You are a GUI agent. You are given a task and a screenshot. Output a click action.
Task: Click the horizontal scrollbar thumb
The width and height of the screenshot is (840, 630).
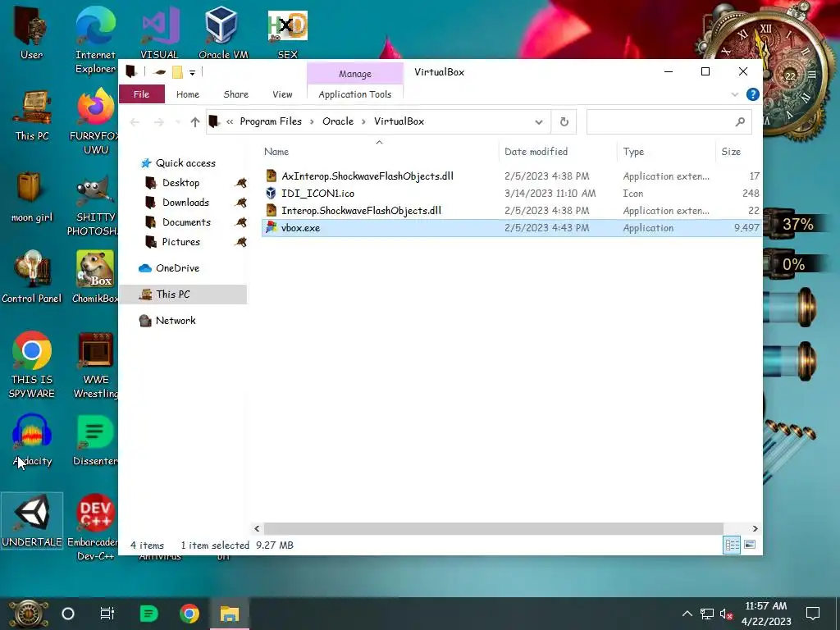pos(493,529)
